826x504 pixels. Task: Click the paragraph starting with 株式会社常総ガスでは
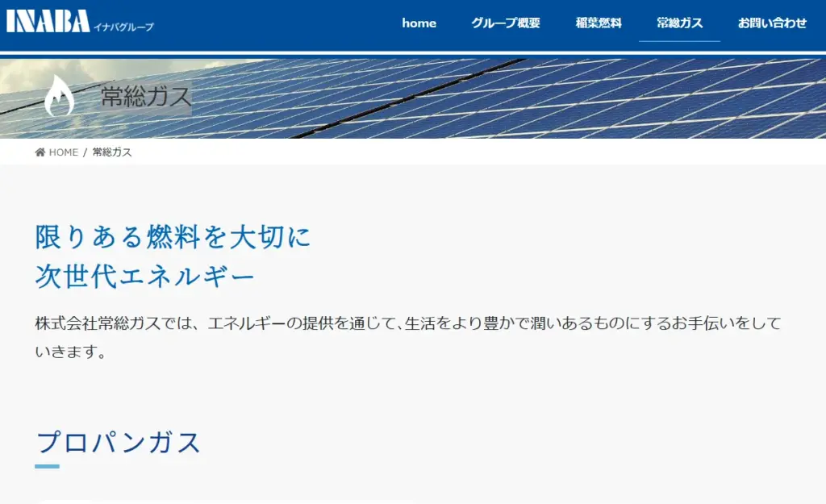coord(408,324)
